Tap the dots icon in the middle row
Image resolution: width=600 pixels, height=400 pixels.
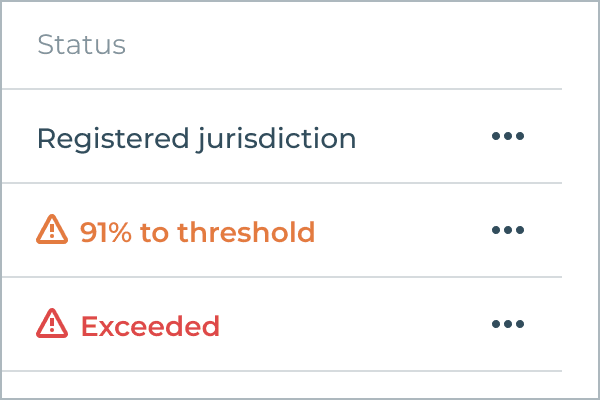508,230
